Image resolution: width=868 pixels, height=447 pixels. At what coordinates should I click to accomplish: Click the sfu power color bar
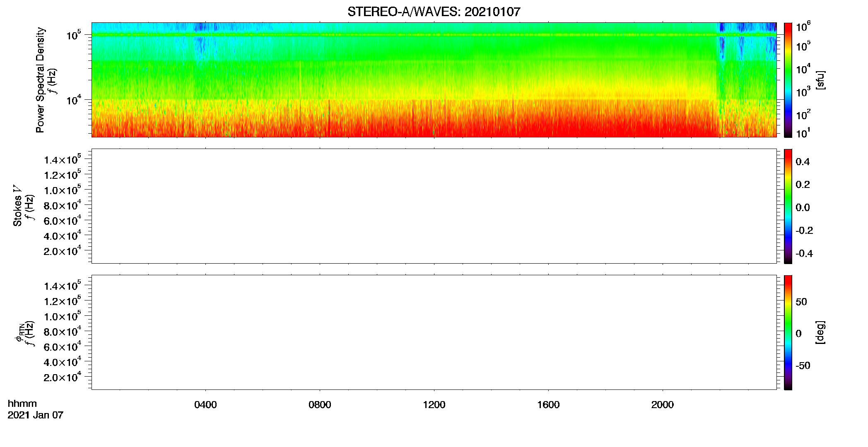pos(788,80)
